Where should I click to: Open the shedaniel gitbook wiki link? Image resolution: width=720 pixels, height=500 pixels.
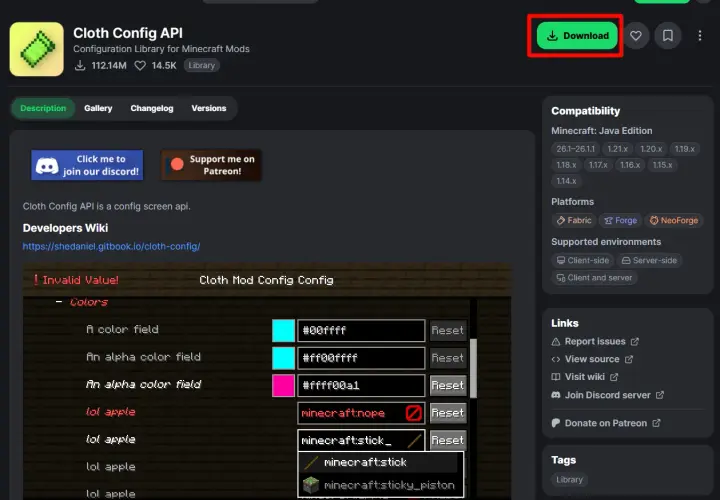pyautogui.click(x=112, y=247)
